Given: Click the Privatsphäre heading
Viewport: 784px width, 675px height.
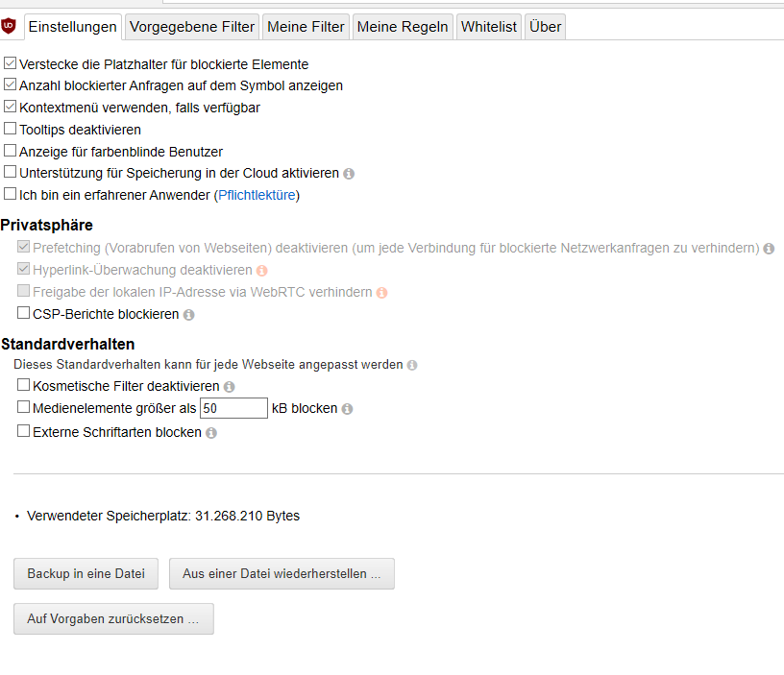Looking at the screenshot, I should tap(46, 226).
